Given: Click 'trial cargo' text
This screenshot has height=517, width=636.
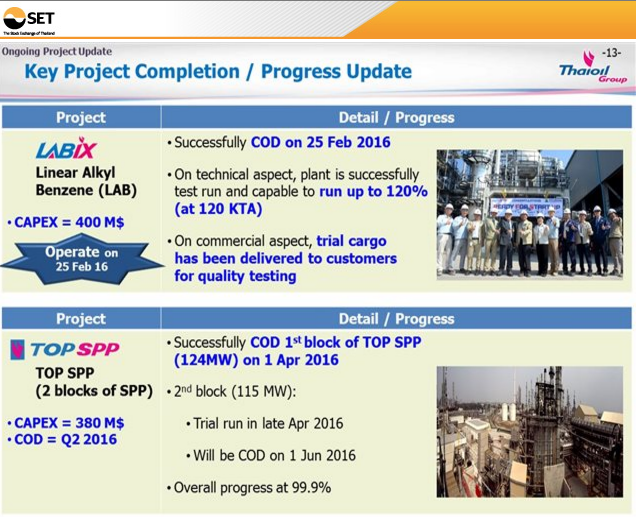Looking at the screenshot, I should 351,241.
